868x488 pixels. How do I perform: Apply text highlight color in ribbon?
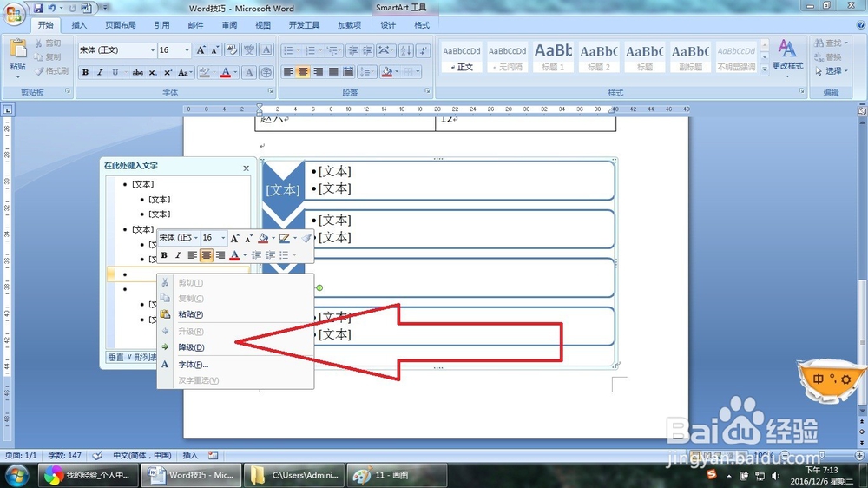tap(204, 73)
